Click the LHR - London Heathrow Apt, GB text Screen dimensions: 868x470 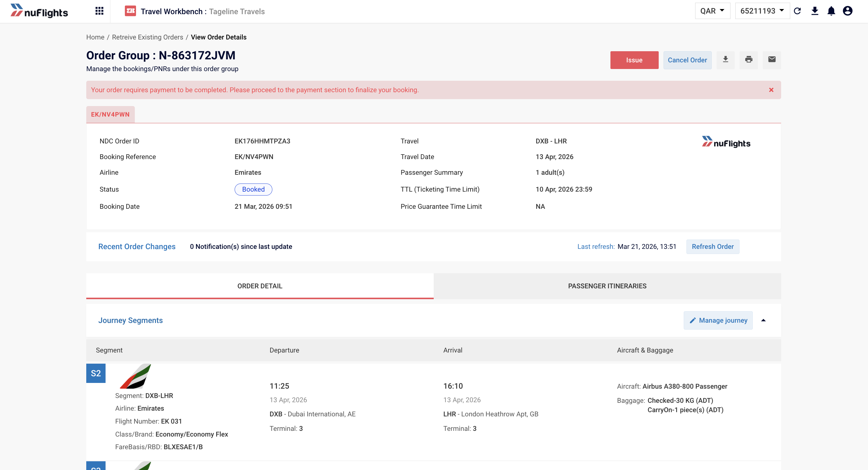(x=491, y=414)
